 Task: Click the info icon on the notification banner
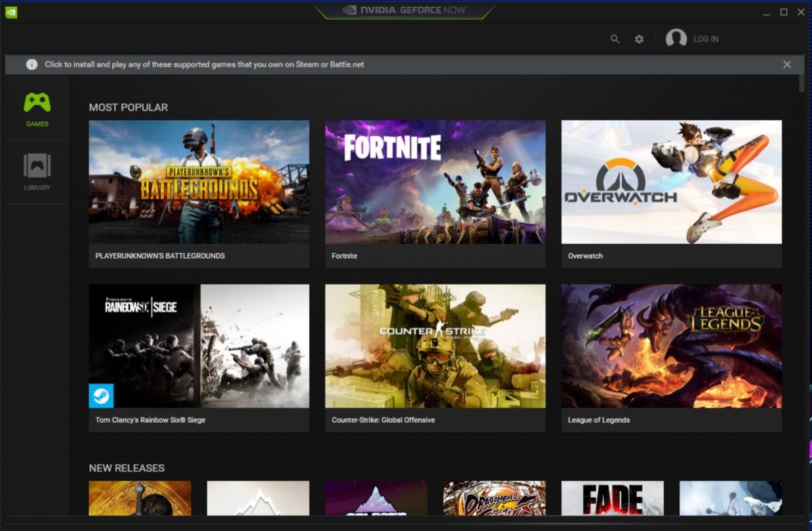point(32,64)
